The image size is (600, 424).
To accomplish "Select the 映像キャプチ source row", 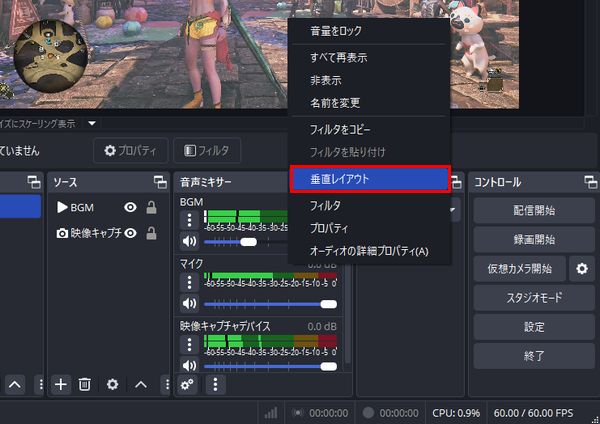I will click(x=108, y=233).
